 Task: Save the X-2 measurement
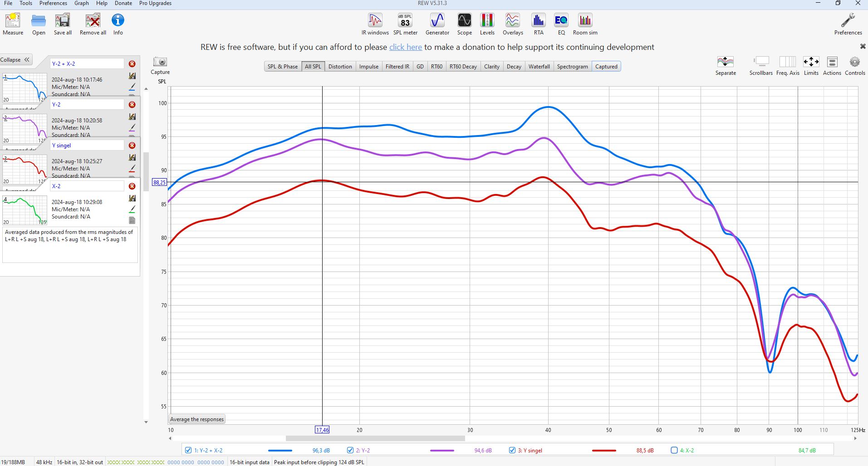click(x=132, y=198)
